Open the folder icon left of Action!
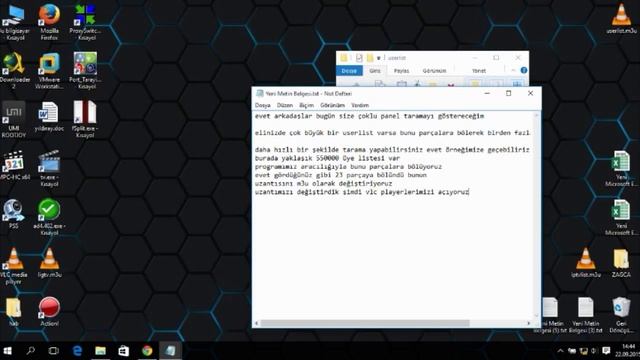This screenshot has height=360, width=640. pos(13,311)
